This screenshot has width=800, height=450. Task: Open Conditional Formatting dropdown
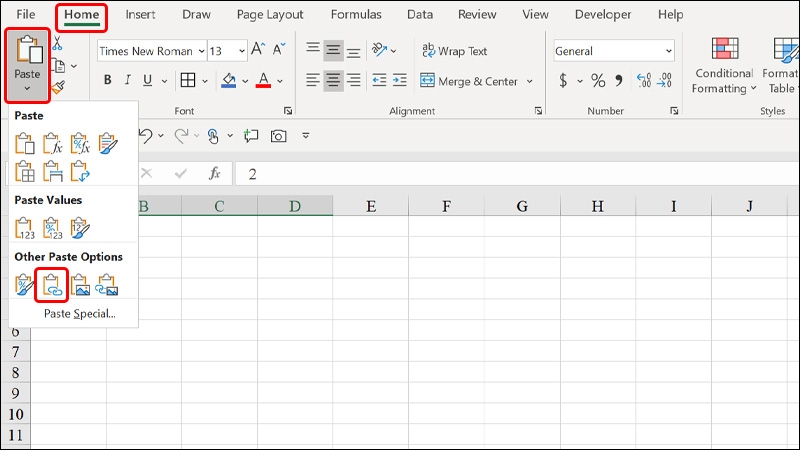coord(724,66)
